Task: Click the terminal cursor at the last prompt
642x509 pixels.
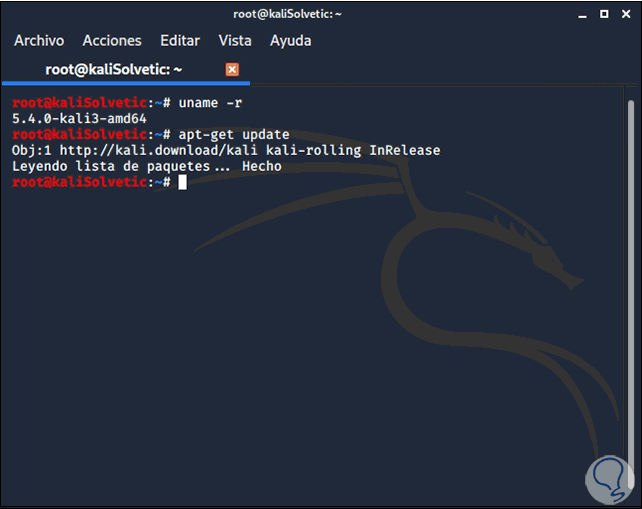Action: click(x=183, y=182)
